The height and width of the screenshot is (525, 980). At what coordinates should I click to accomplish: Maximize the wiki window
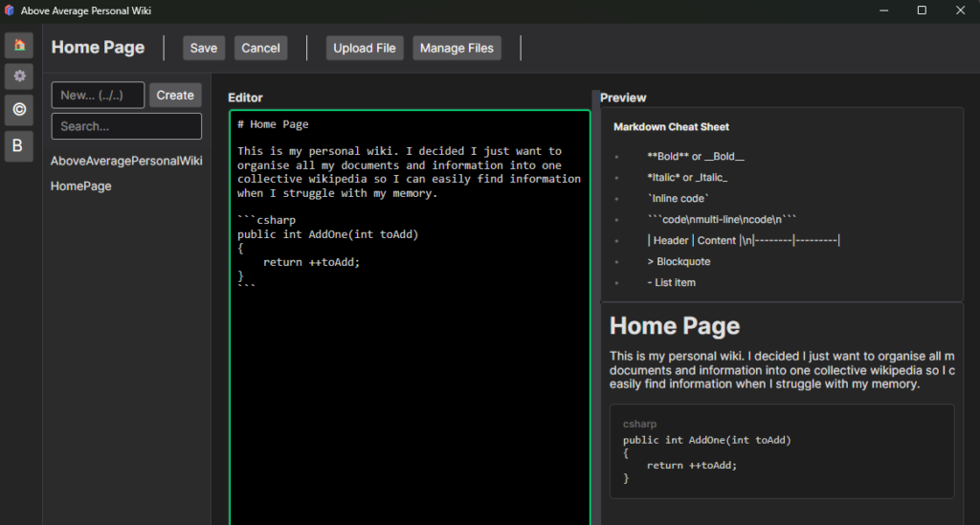tap(922, 11)
